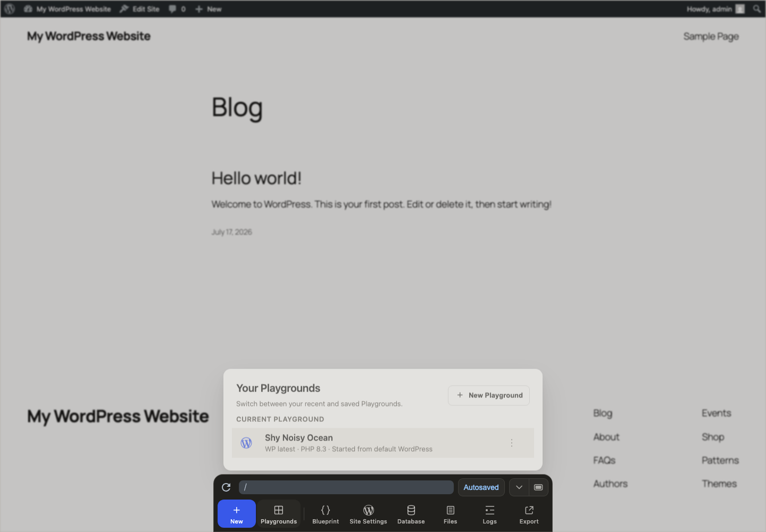Open the Blueprint tab
The height and width of the screenshot is (532, 766).
pos(326,514)
